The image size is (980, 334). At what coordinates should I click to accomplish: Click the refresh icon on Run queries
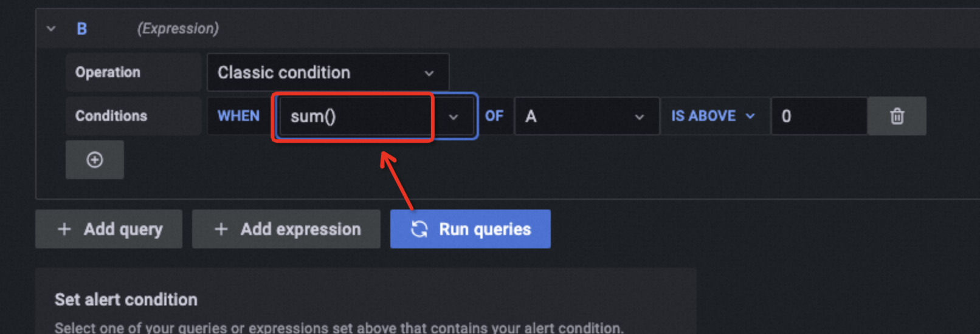coord(419,229)
